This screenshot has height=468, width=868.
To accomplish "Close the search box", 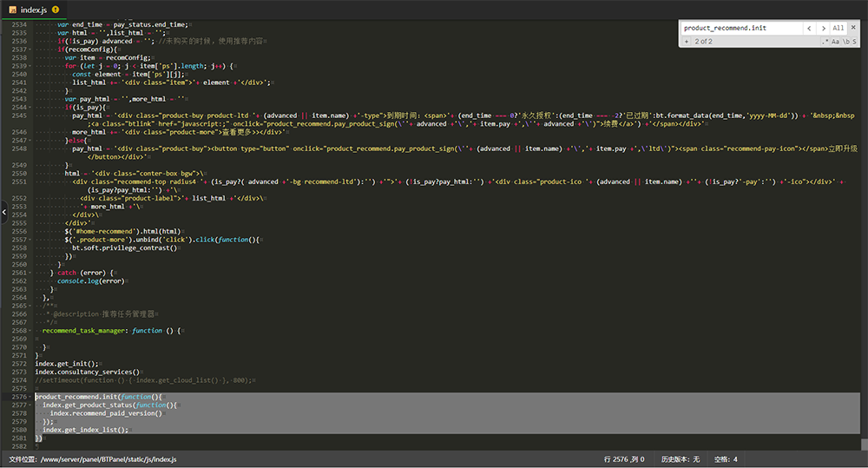I will click(854, 28).
